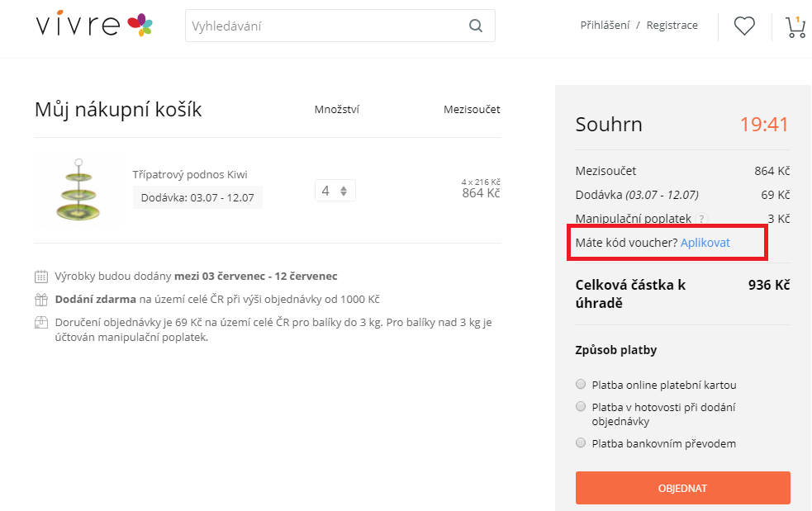Select Platba bankovním převodem option
The image size is (812, 511).
click(x=581, y=442)
